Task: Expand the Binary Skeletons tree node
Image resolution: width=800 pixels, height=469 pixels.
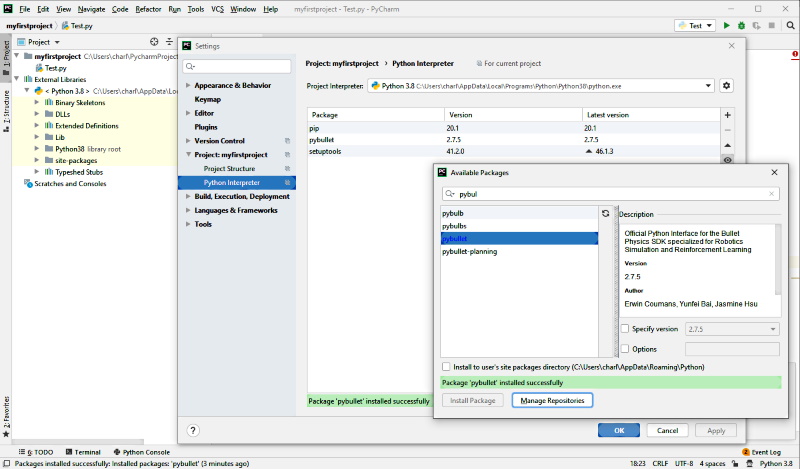Action: tap(37, 102)
